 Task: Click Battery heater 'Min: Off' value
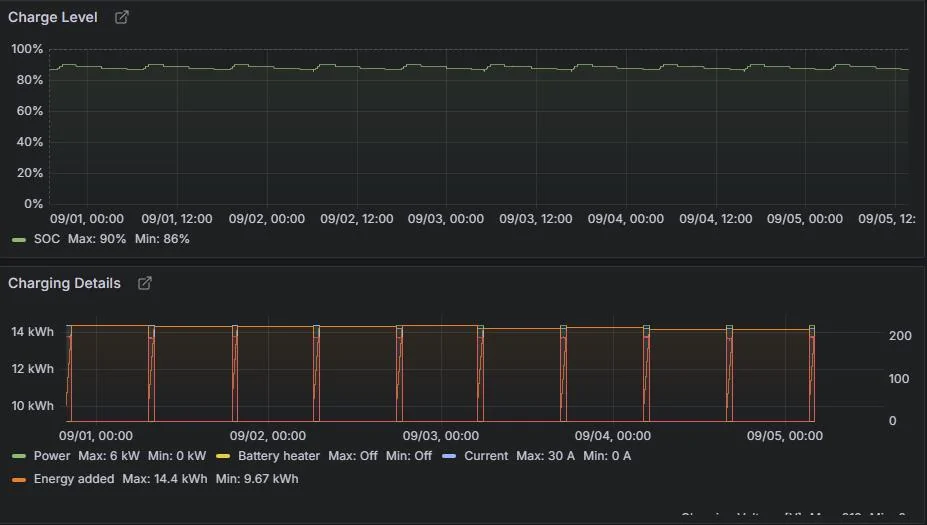[409, 456]
